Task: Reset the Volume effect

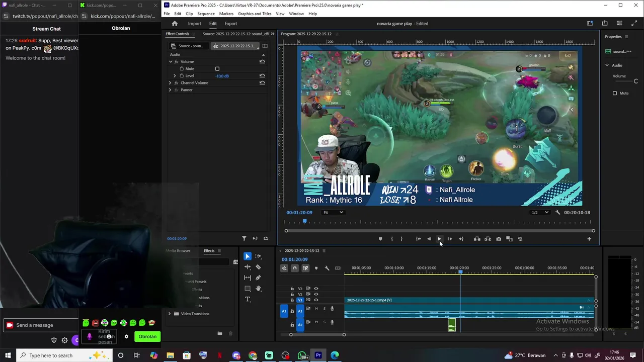Action: [x=262, y=61]
